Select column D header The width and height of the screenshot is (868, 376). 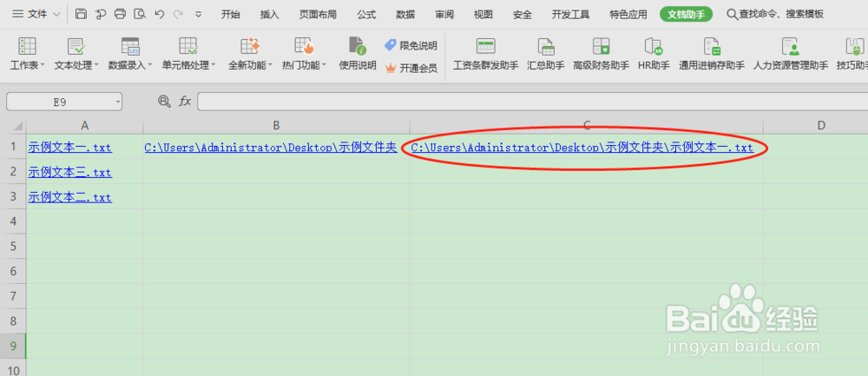(821, 126)
